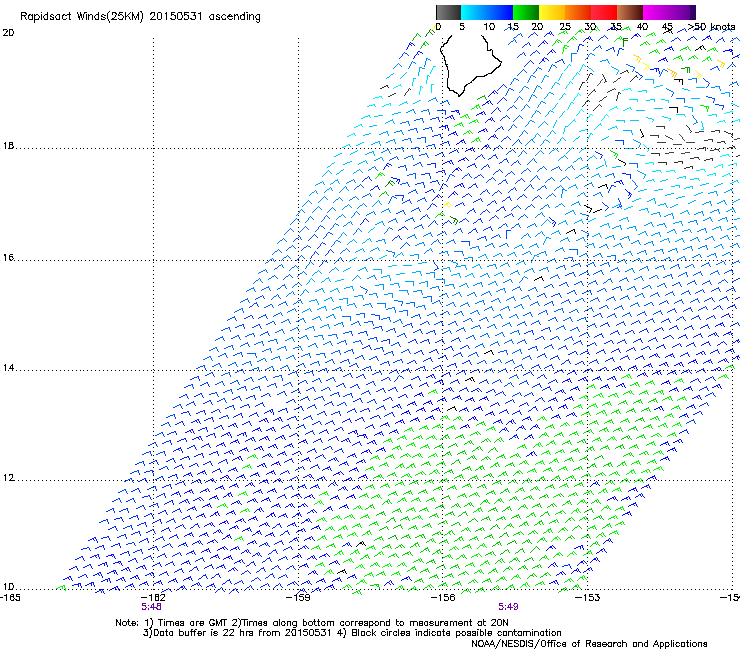This screenshot has width=740, height=650.
Task: Select the cyan-to-blue 5-15 knots color bar segment
Action: 487,12
